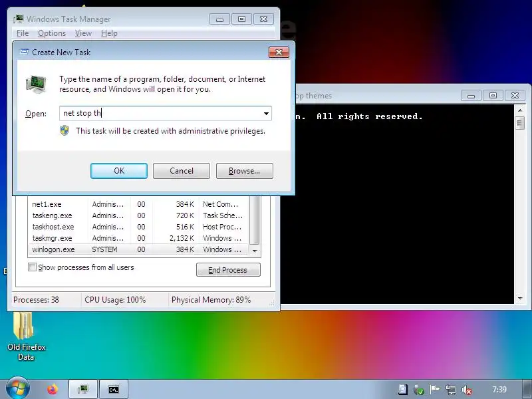Select the taskeng.exe process row

(x=139, y=215)
